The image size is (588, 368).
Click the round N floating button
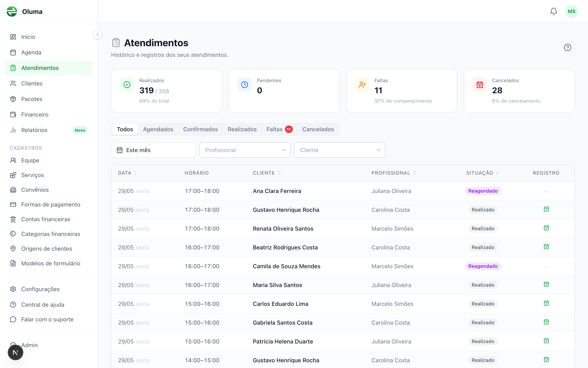click(15, 352)
